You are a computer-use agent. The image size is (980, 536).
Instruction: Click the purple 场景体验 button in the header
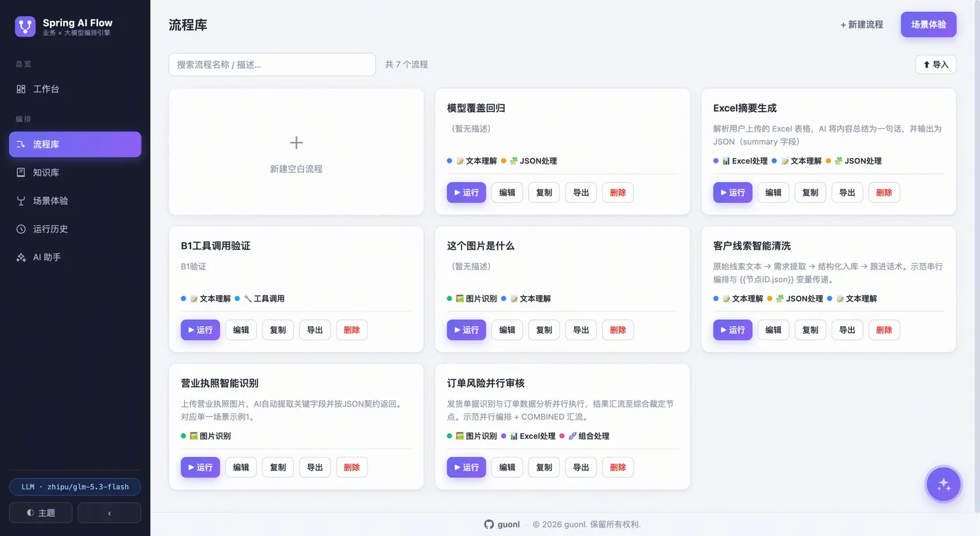(x=928, y=24)
